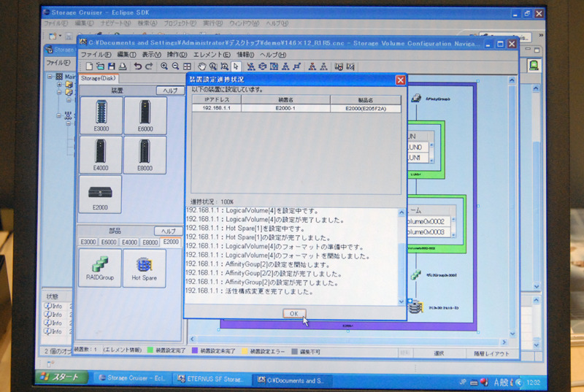Click the canvas horizontal scrollbar left arrow
The width and height of the screenshot is (584, 392).
pos(192,339)
